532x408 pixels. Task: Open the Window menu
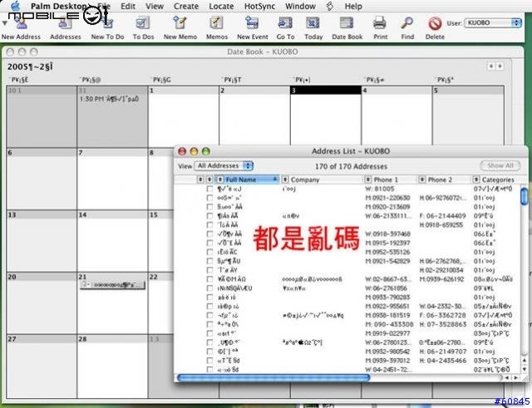(x=300, y=6)
